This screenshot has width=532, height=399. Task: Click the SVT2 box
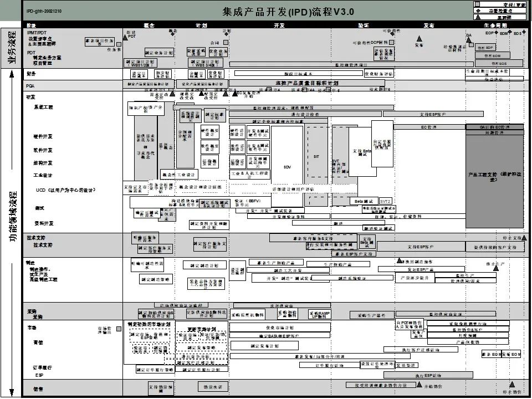point(386,201)
